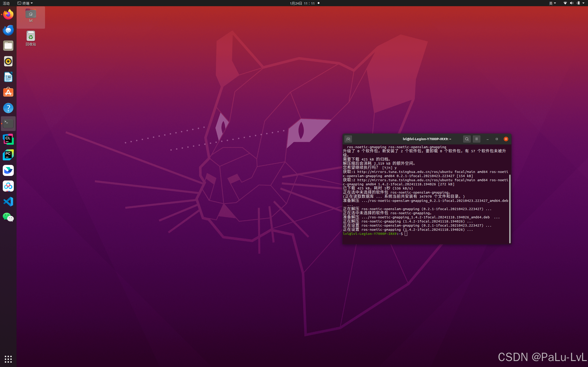
Task: Open CLion IDE from the dock
Action: tap(8, 139)
